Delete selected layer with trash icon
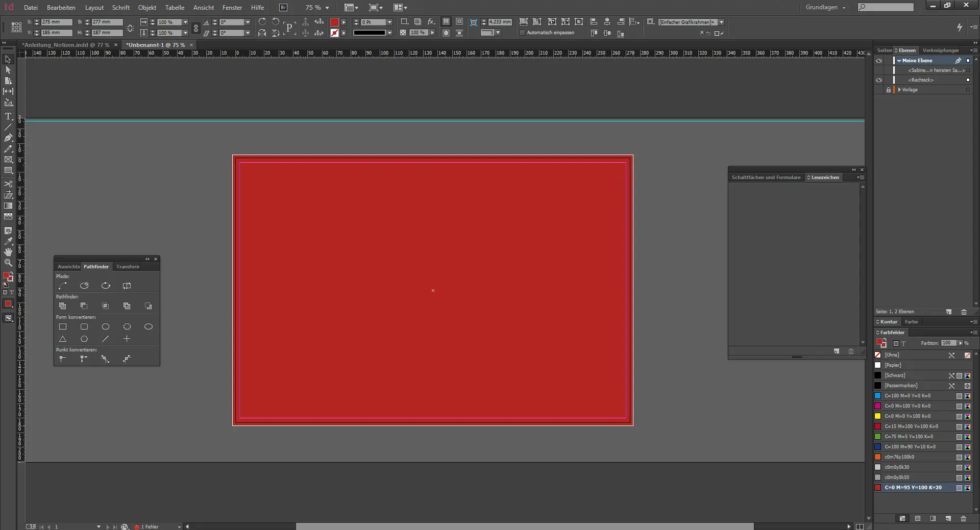 (x=964, y=312)
